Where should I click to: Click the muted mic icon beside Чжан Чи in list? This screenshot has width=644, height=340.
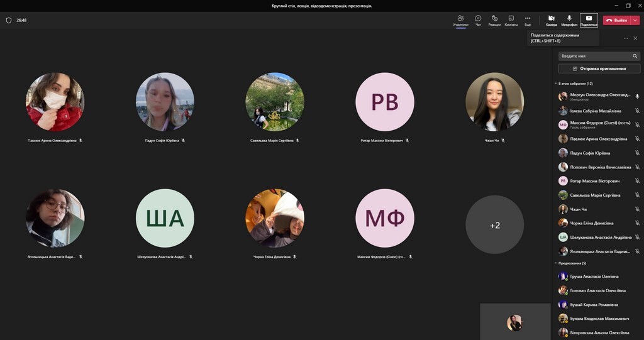(x=637, y=209)
